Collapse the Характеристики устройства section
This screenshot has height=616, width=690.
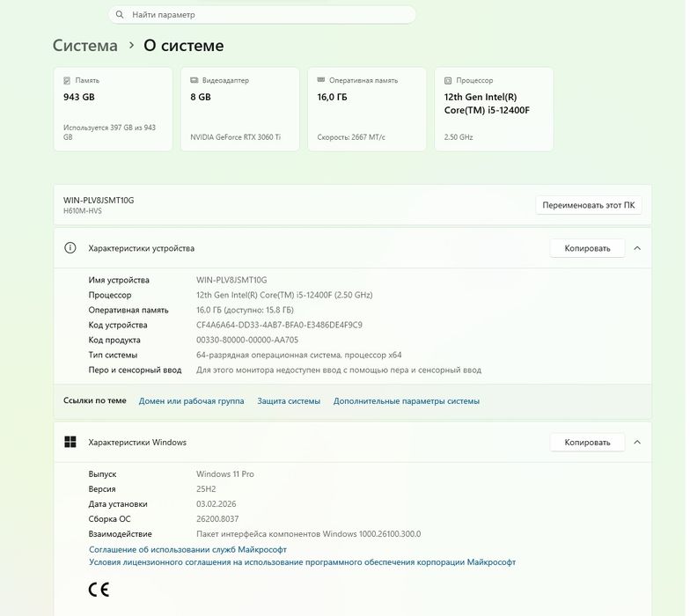pos(637,248)
